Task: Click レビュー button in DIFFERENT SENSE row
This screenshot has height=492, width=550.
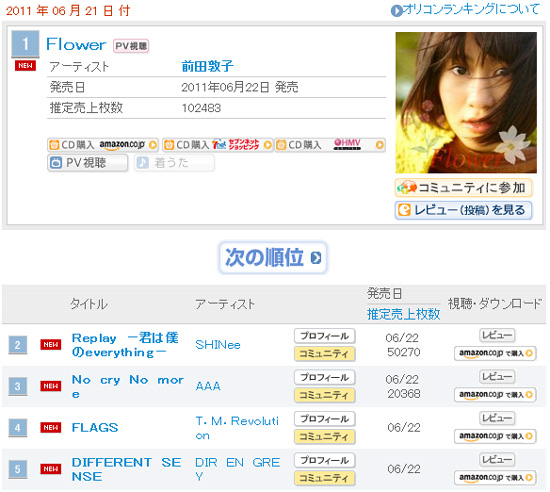Action: (x=497, y=459)
